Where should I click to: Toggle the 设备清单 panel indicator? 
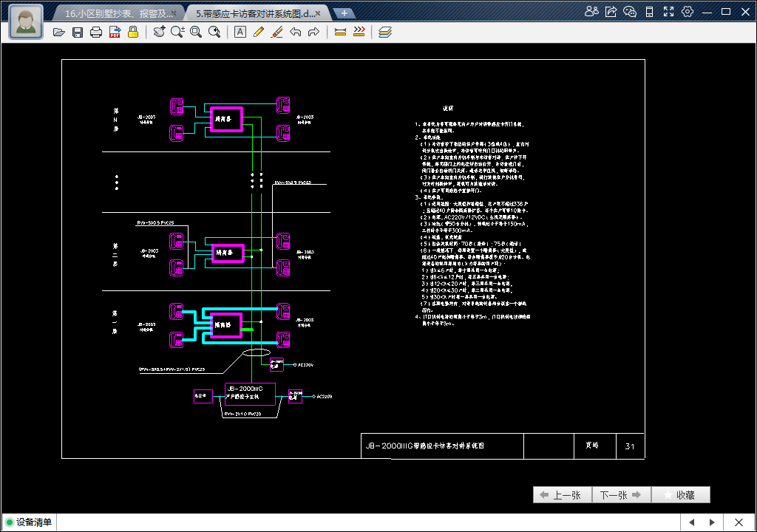click(10, 522)
